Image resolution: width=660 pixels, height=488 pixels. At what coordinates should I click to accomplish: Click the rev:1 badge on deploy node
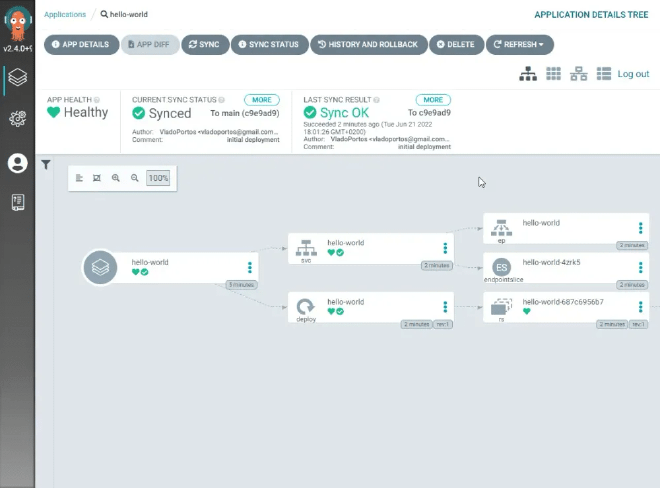443,324
